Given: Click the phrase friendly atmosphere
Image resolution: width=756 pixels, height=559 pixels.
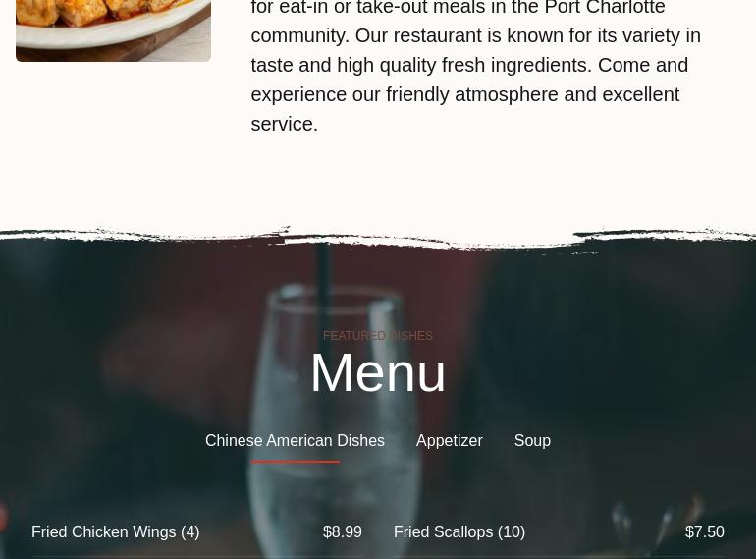Looking at the screenshot, I should pyautogui.click(x=472, y=94).
